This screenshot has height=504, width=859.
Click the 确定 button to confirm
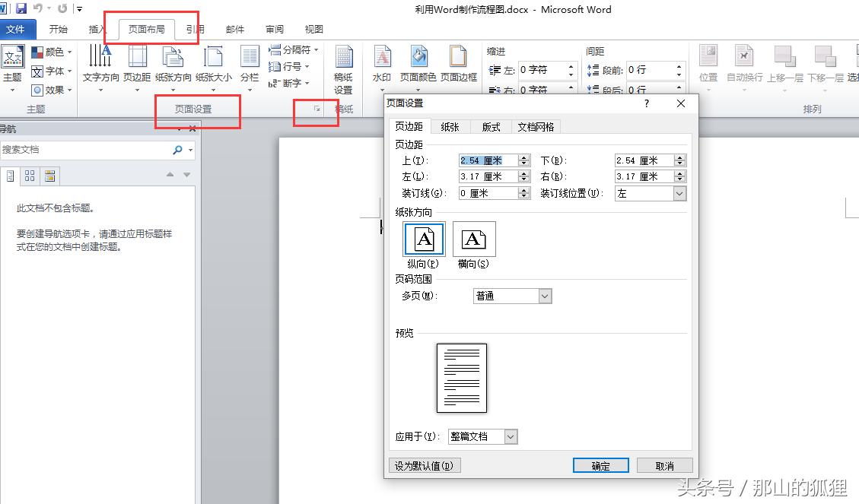pos(601,464)
